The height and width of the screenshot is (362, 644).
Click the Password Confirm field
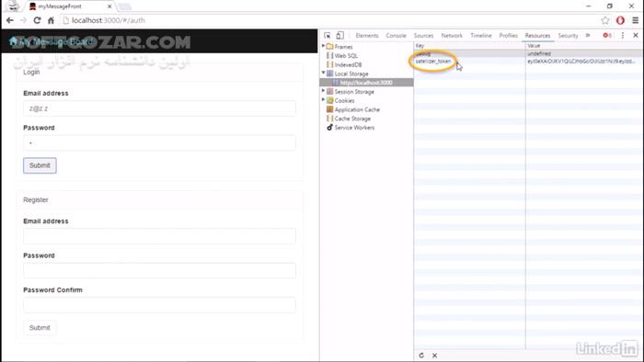coord(159,305)
